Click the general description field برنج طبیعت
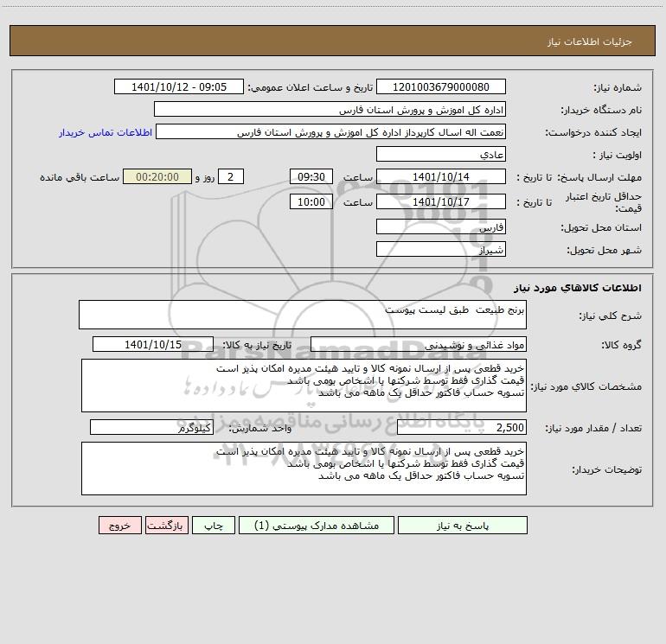 coord(303,315)
